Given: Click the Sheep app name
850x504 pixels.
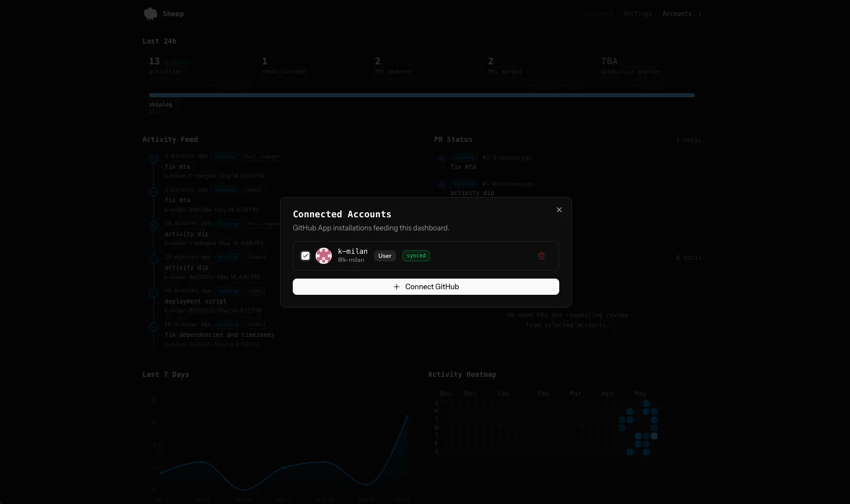Looking at the screenshot, I should (x=173, y=14).
